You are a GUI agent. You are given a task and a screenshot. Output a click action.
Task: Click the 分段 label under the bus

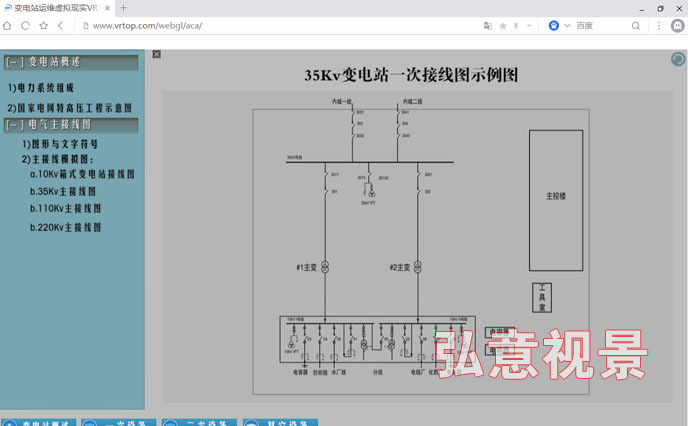[x=378, y=372]
